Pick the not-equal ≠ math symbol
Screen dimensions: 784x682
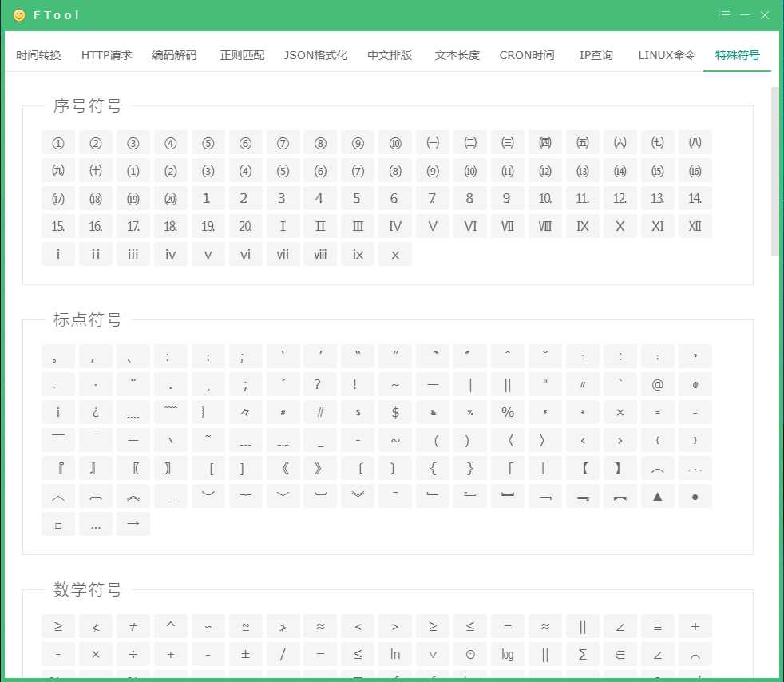[133, 626]
